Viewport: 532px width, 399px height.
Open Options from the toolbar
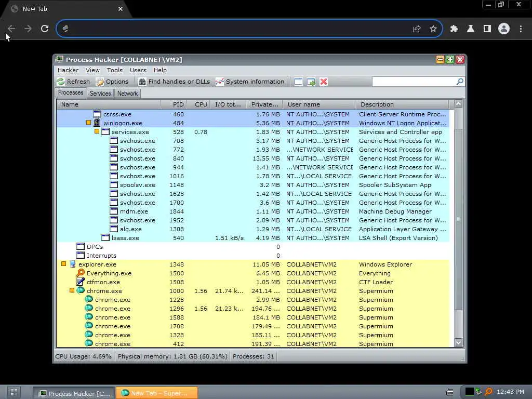pyautogui.click(x=112, y=82)
